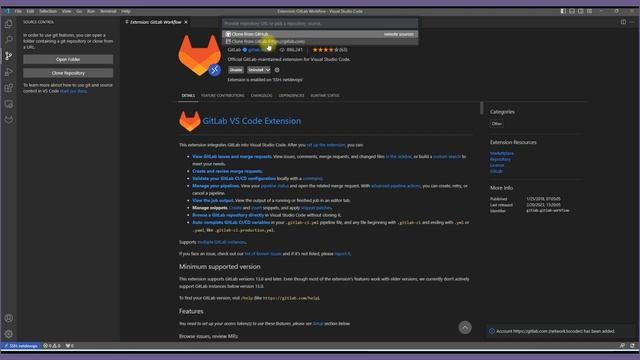
Task: Select the Source Control activity bar icon
Action: tap(9, 56)
